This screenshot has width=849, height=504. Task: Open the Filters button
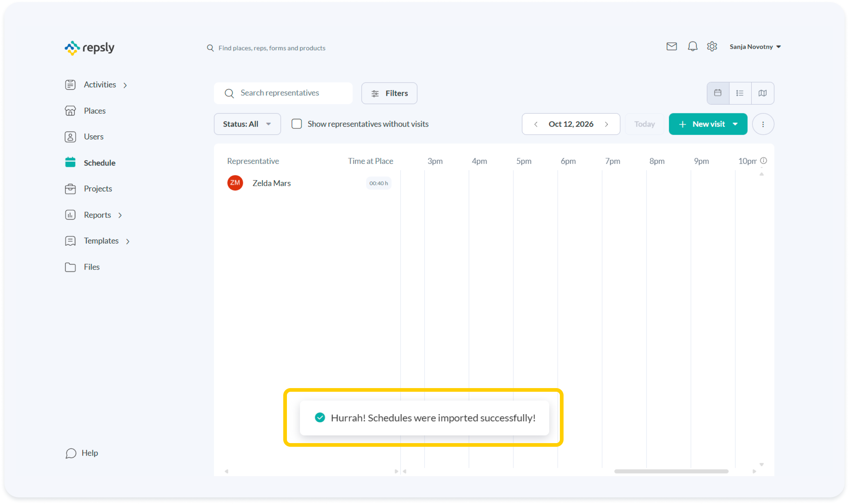point(389,94)
